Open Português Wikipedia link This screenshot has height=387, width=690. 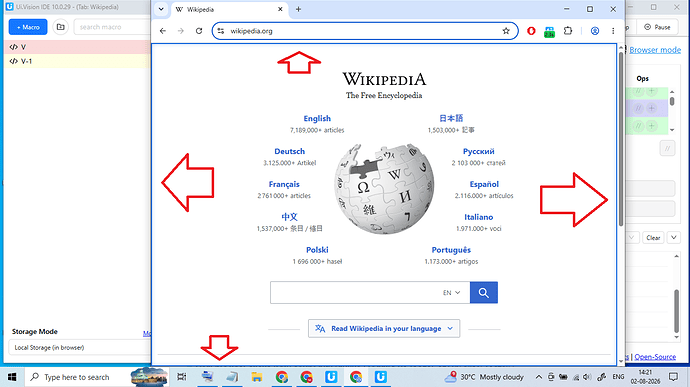click(451, 250)
